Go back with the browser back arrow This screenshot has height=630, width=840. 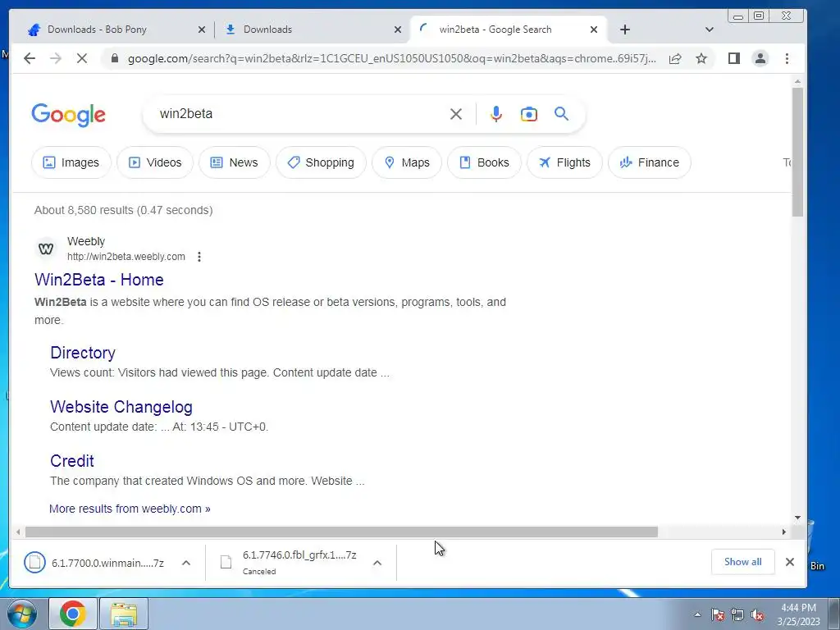30,58
